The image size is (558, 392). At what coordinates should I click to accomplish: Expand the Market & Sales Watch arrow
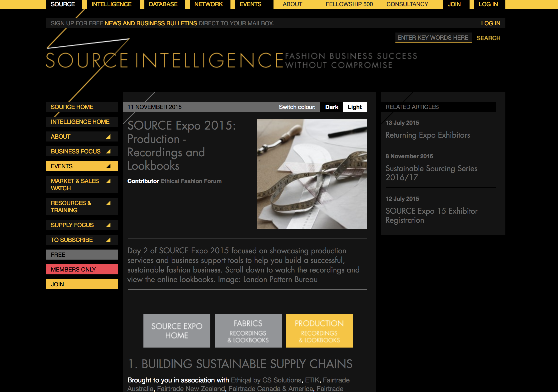(x=108, y=181)
